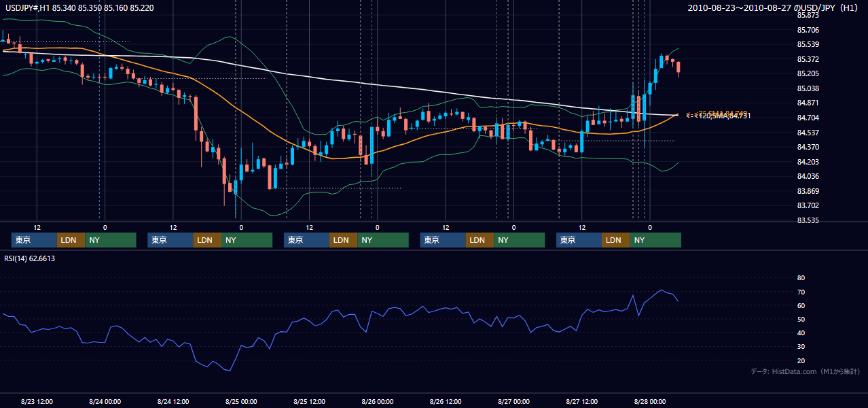
Task: Click the 8/26 12:00 date label
Action: coord(446,401)
